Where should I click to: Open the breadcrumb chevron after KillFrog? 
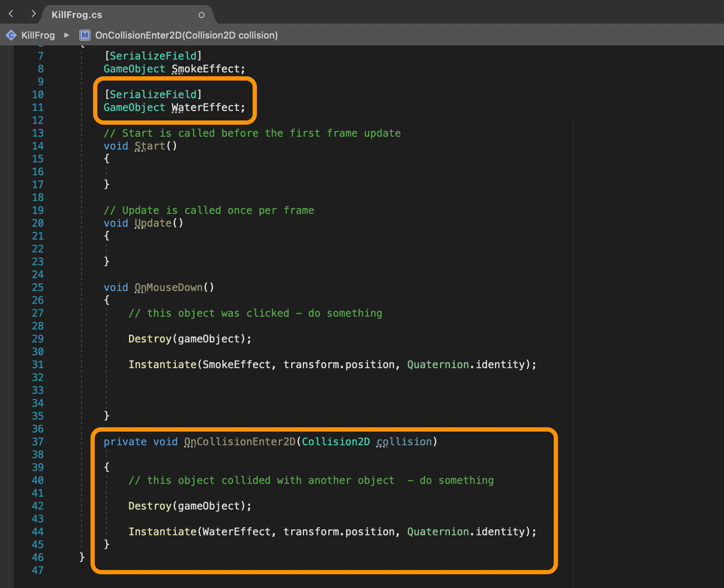(66, 35)
